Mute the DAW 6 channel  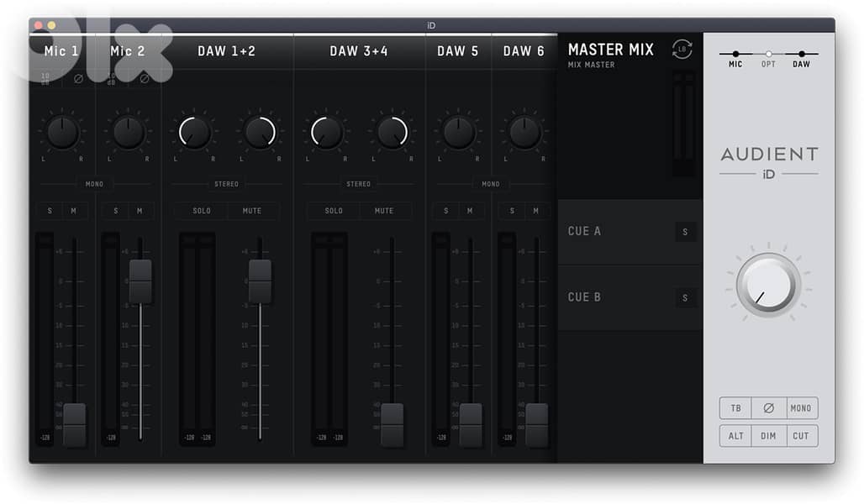[x=535, y=211]
